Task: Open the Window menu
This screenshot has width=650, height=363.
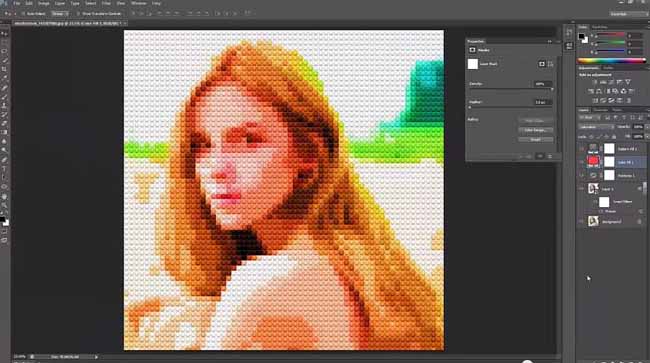Action: click(x=138, y=3)
